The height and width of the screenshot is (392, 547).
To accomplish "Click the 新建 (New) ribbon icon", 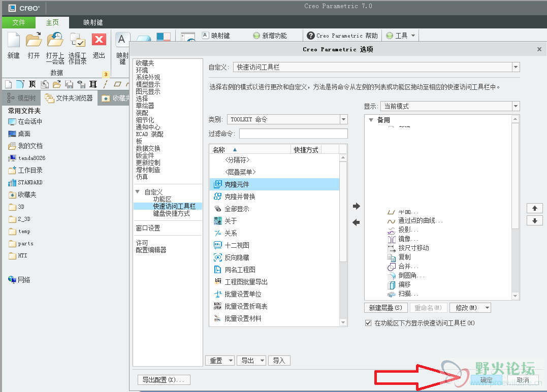I will tap(14, 40).
